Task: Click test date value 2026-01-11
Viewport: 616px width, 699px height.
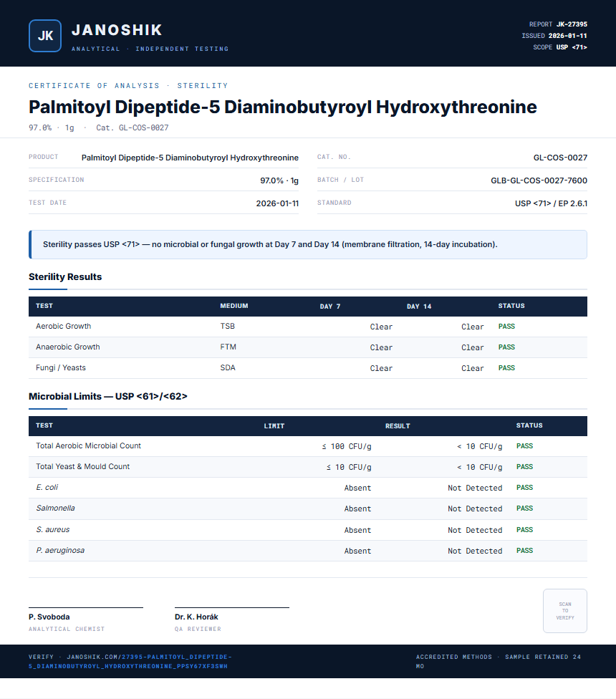Action: (x=277, y=203)
